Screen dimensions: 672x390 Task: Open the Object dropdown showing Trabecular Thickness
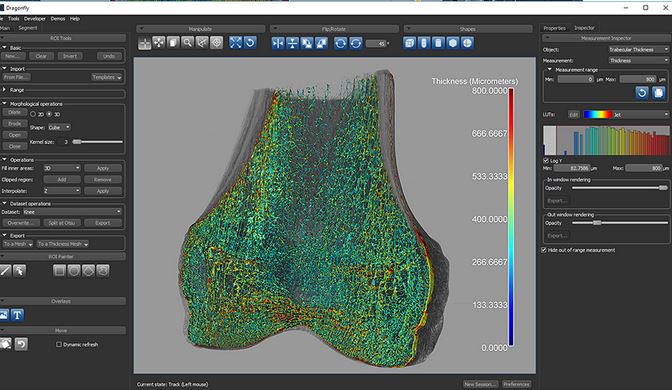click(x=639, y=50)
